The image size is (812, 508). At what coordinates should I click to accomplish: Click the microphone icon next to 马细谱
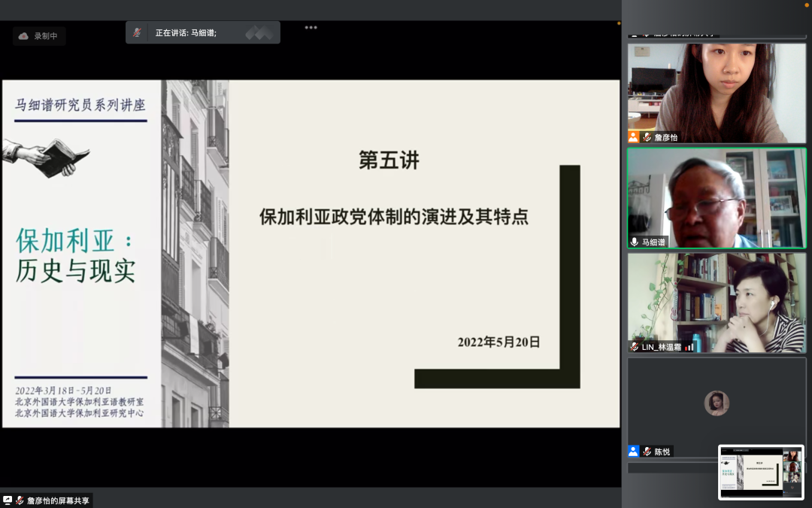635,242
